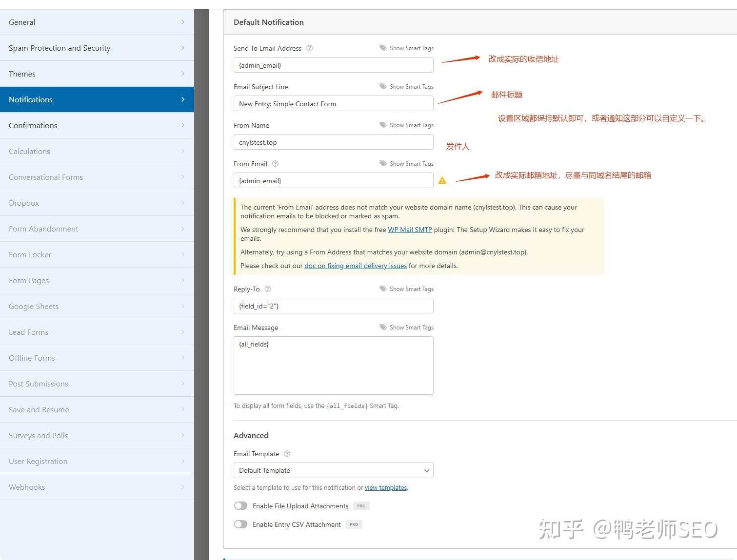The image size is (737, 560).
Task: Enable File Upload Attachments
Action: (x=240, y=505)
